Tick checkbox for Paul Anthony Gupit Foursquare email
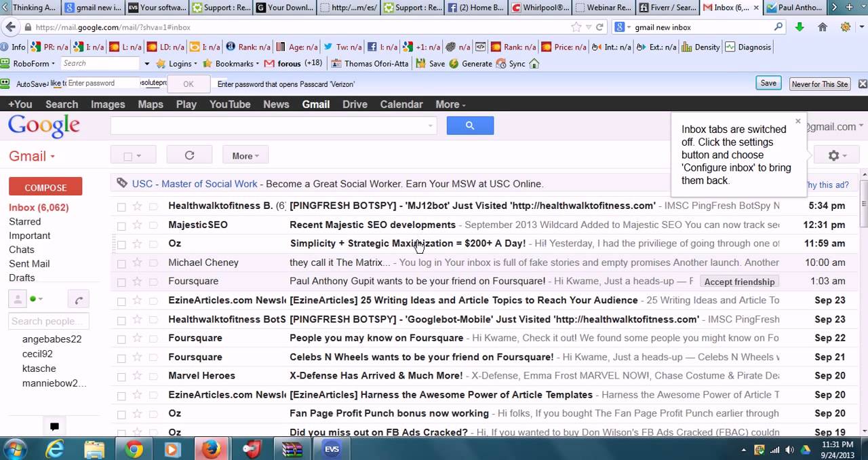868x460 pixels. click(121, 282)
